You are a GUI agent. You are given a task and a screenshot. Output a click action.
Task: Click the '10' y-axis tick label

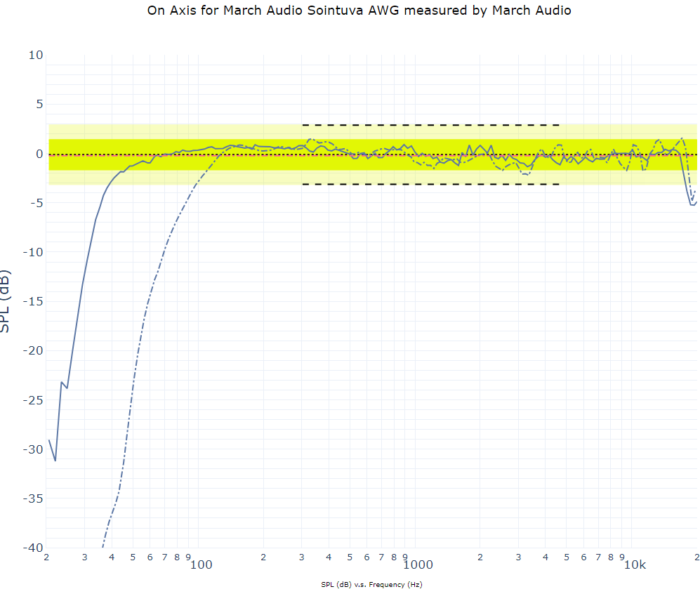pyautogui.click(x=36, y=55)
